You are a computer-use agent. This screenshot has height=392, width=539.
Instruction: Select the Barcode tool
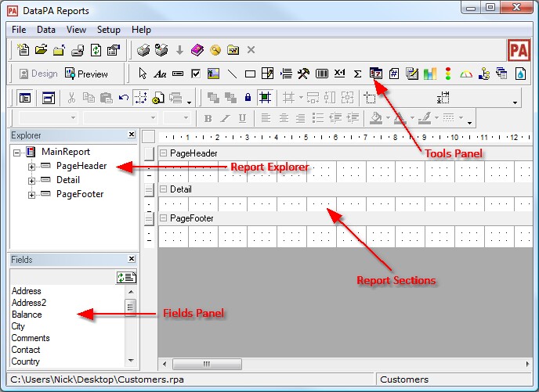pos(321,74)
